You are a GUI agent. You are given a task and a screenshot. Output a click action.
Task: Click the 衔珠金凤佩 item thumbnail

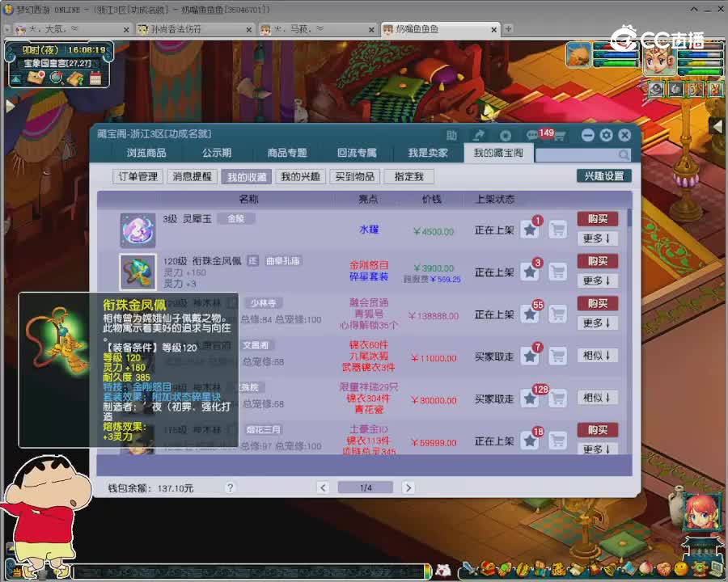pyautogui.click(x=138, y=272)
